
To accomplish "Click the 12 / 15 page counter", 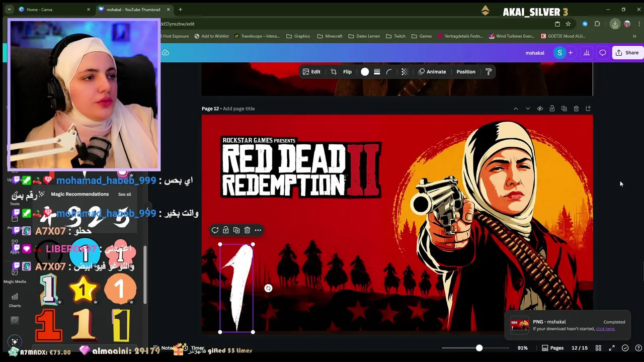I will pyautogui.click(x=580, y=348).
